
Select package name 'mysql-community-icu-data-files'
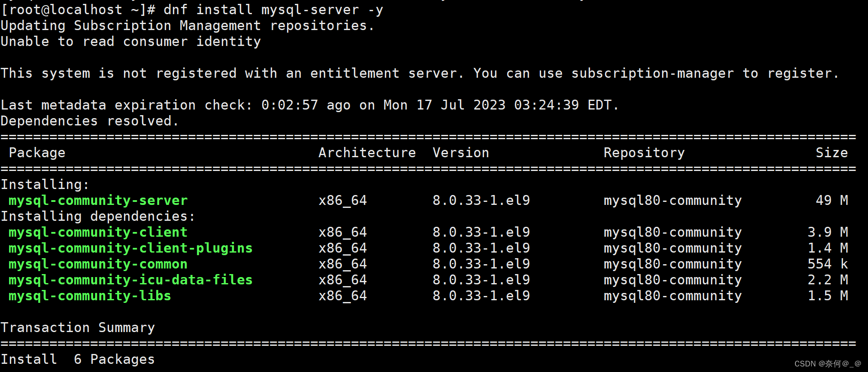pos(131,280)
